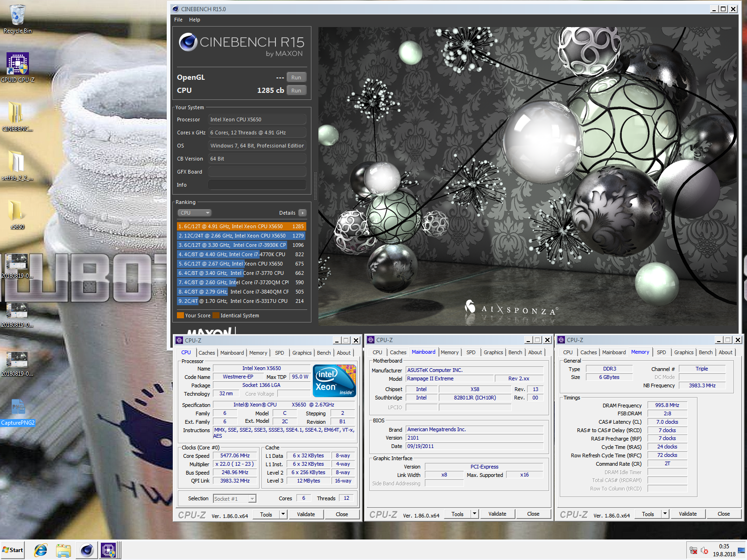
Task: Switch to Mainboard tab in left CPU-Z
Action: 232,353
